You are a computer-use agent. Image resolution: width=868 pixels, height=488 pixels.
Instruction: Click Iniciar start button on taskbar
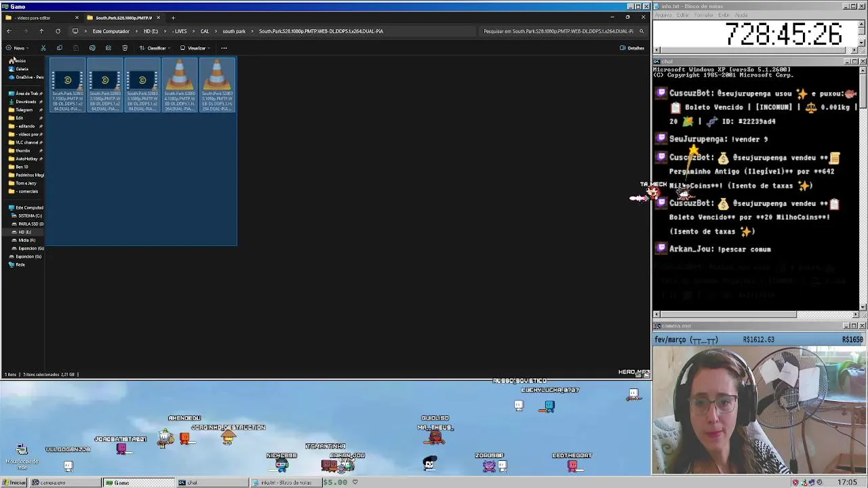point(14,483)
